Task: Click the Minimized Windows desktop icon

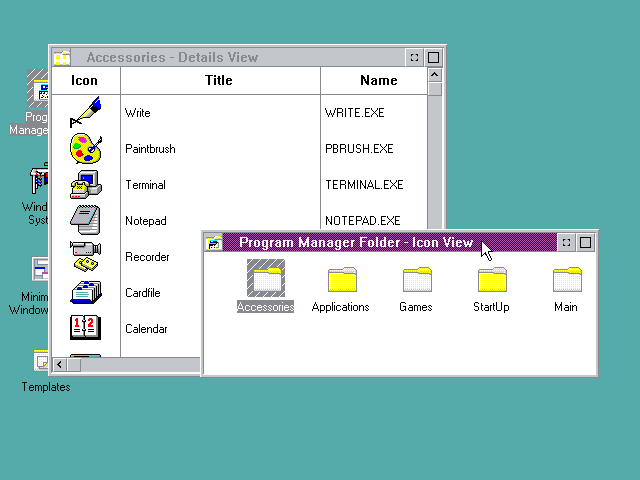Action: 40,269
